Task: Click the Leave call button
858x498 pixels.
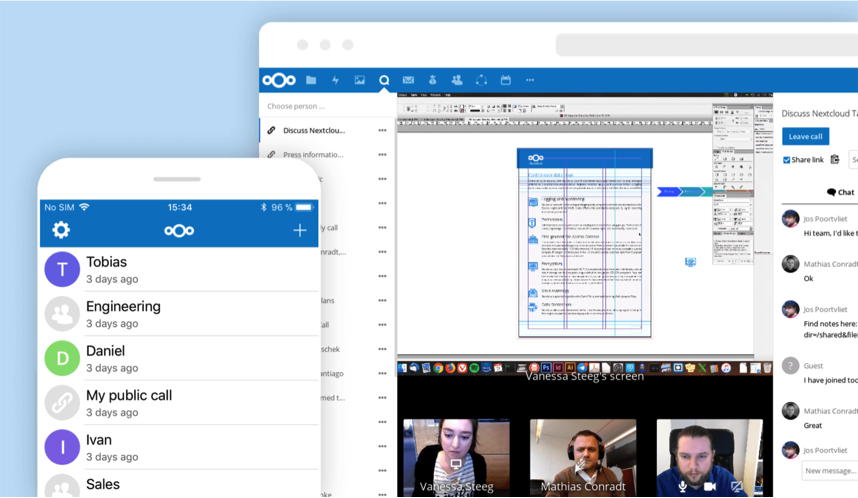Action: (x=805, y=136)
